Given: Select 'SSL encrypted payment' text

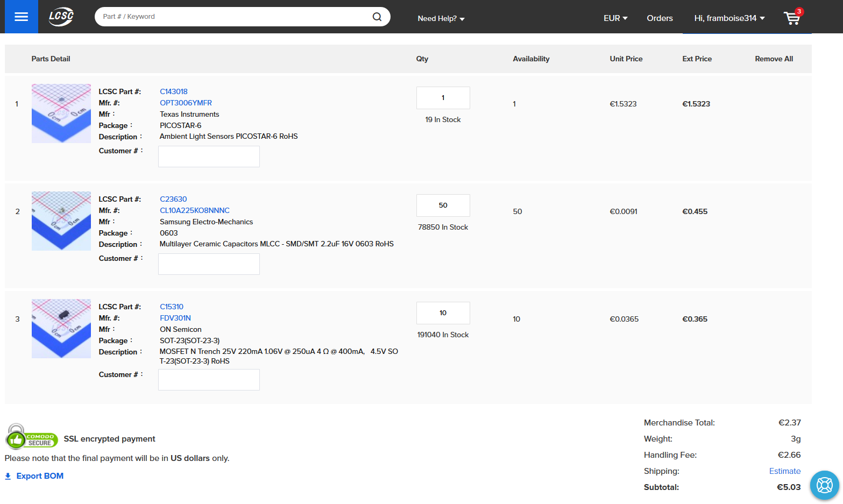Looking at the screenshot, I should (x=109, y=439).
